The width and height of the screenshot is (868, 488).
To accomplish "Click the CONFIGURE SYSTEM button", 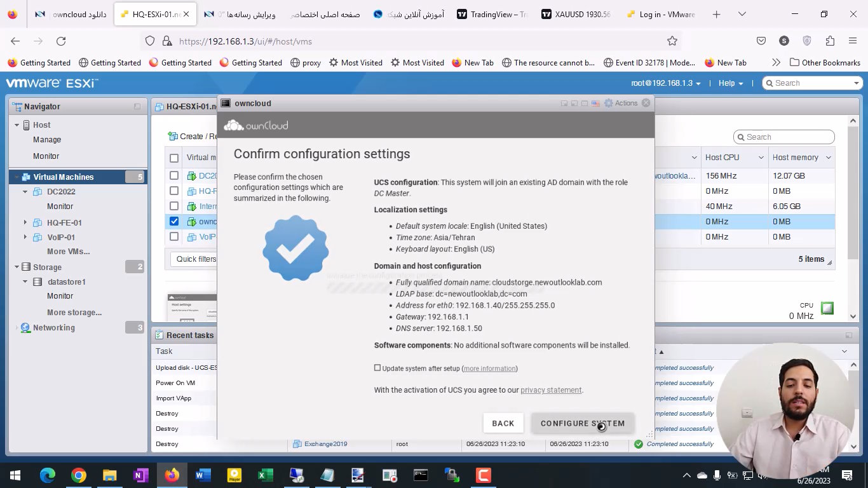I will point(583,423).
